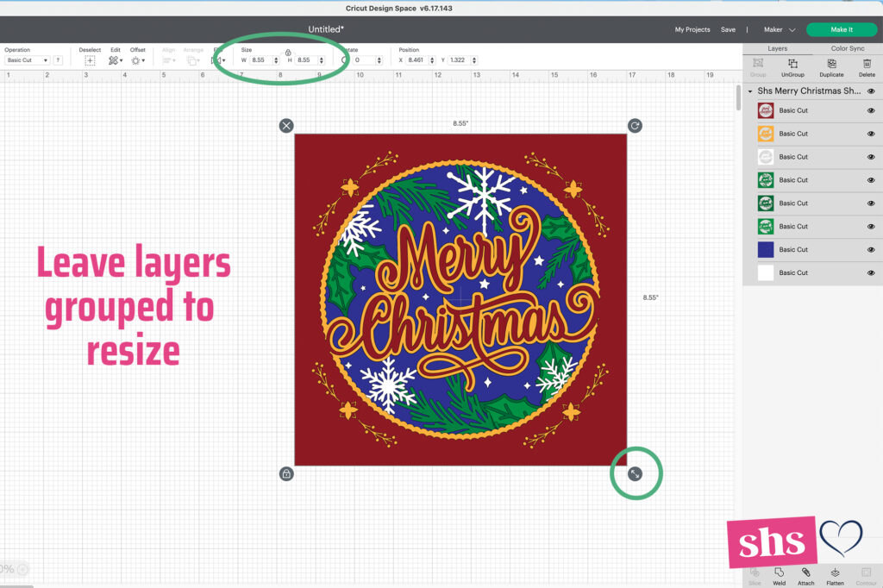This screenshot has width=883, height=588.
Task: Click the width value stepper arrows
Action: 276,60
